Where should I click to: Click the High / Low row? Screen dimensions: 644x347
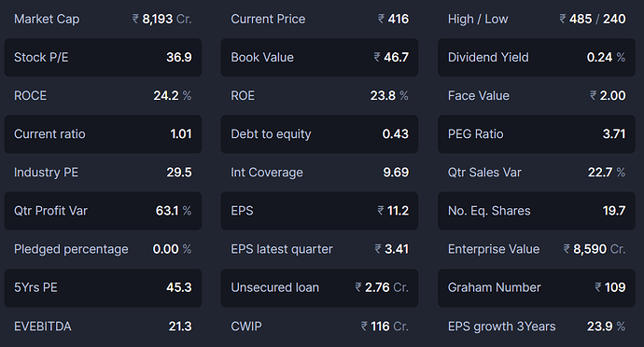click(537, 19)
